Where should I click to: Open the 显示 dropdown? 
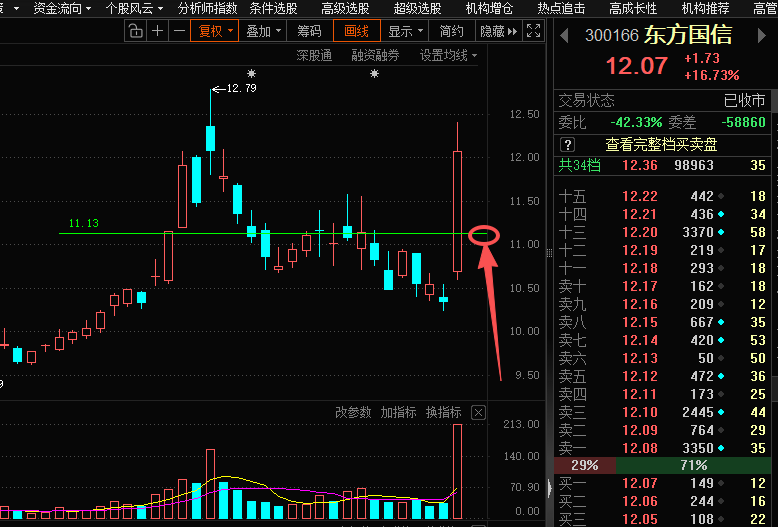pos(404,31)
